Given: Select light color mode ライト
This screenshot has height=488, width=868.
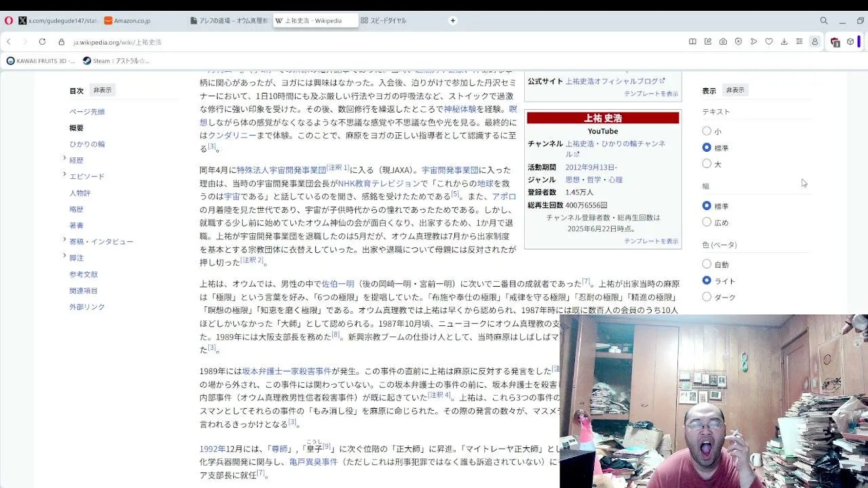Looking at the screenshot, I should coord(707,280).
